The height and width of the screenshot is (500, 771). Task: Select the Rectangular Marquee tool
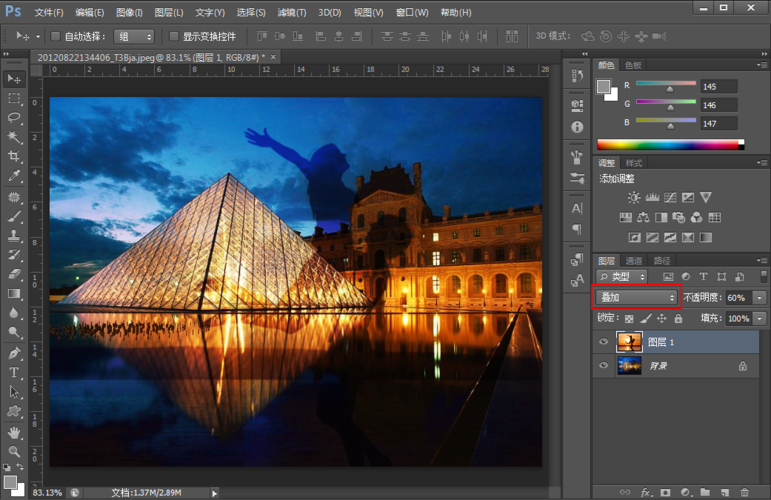pyautogui.click(x=14, y=98)
